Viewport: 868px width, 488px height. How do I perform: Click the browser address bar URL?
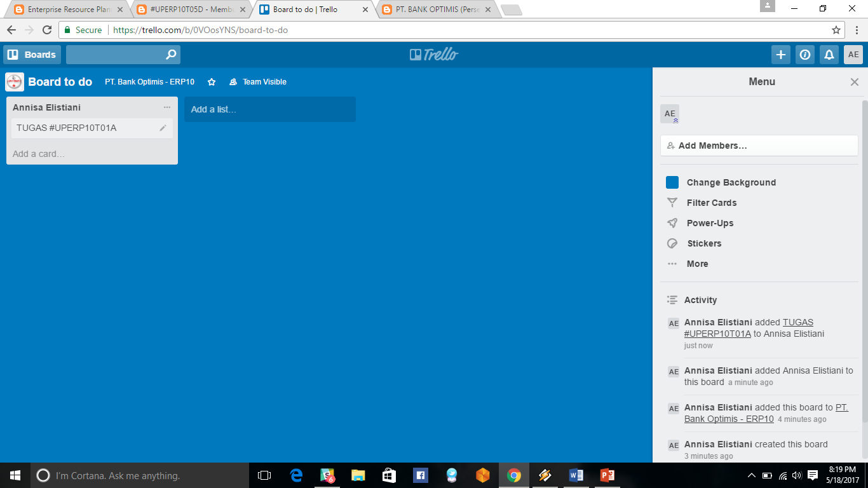pos(201,30)
